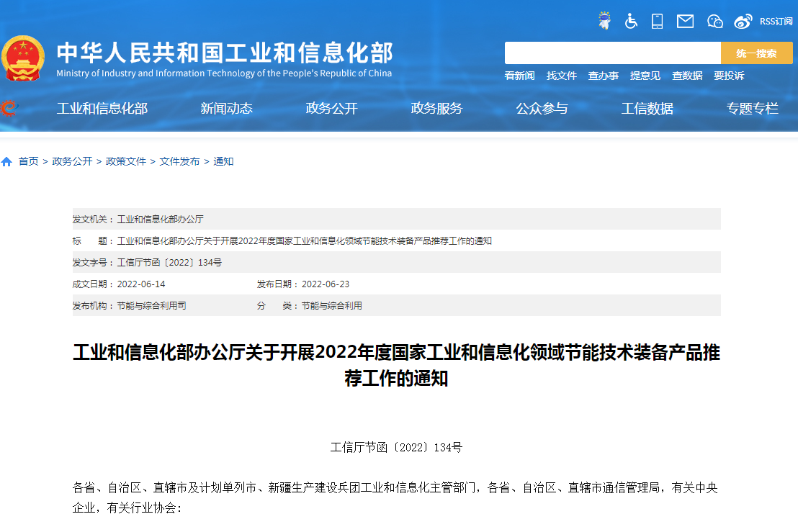Open the 政务服务 menu

tap(436, 109)
